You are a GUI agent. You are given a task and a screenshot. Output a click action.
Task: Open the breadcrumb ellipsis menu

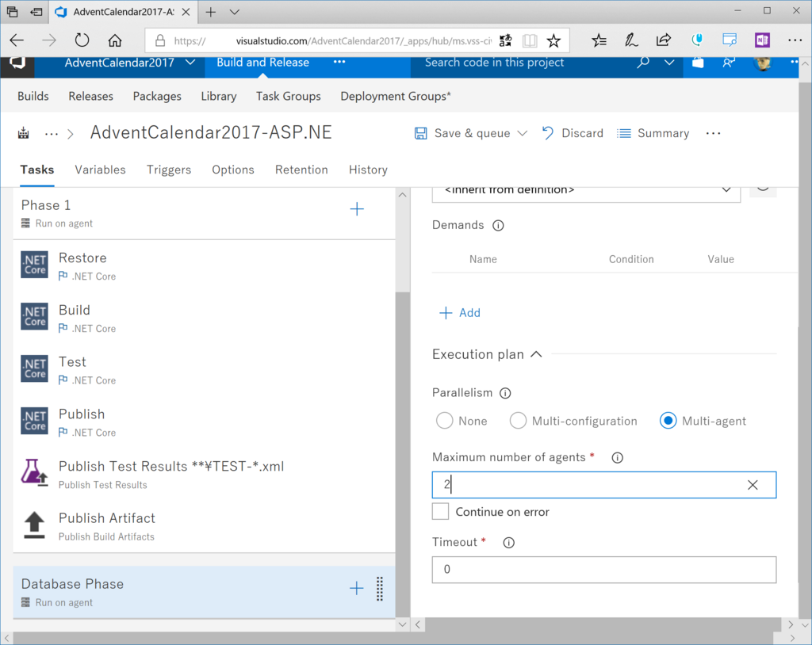click(x=52, y=134)
